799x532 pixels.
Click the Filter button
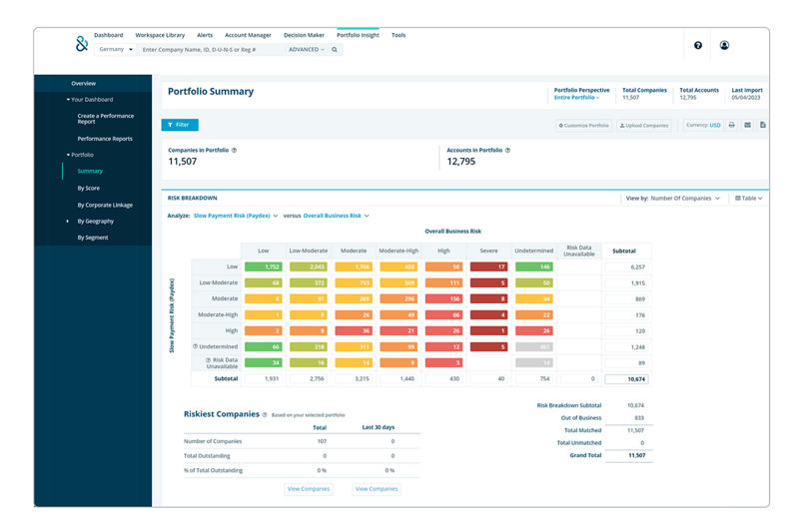[180, 125]
